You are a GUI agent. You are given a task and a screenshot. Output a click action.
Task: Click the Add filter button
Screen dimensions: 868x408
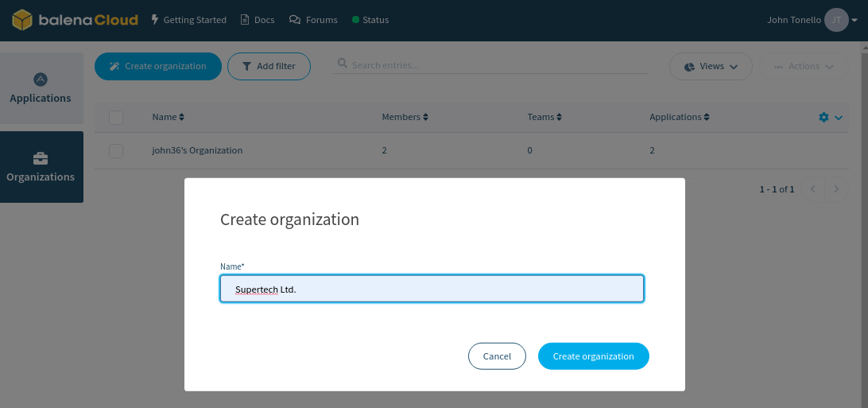269,67
